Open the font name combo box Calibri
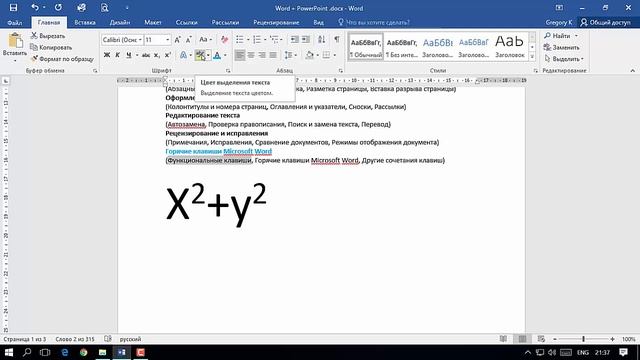 click(122, 40)
